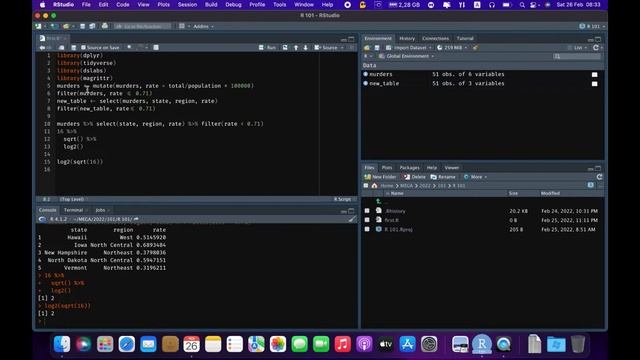Screen dimensions: 640x360
Task: Switch to the Connections tab
Action: coord(436,38)
